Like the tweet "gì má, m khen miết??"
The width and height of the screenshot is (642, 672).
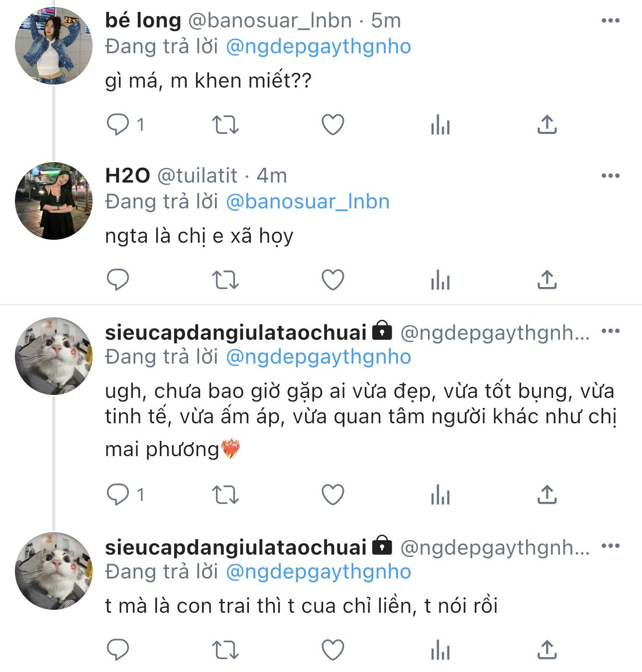coord(333,124)
